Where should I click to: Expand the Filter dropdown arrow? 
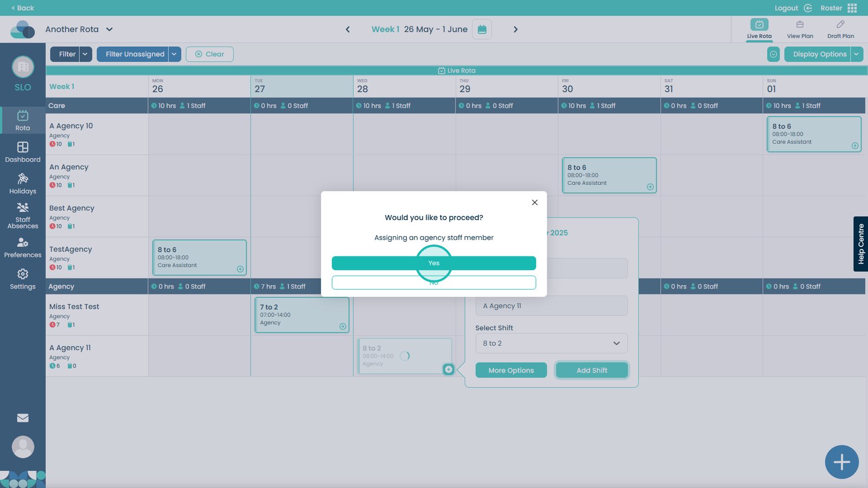86,54
